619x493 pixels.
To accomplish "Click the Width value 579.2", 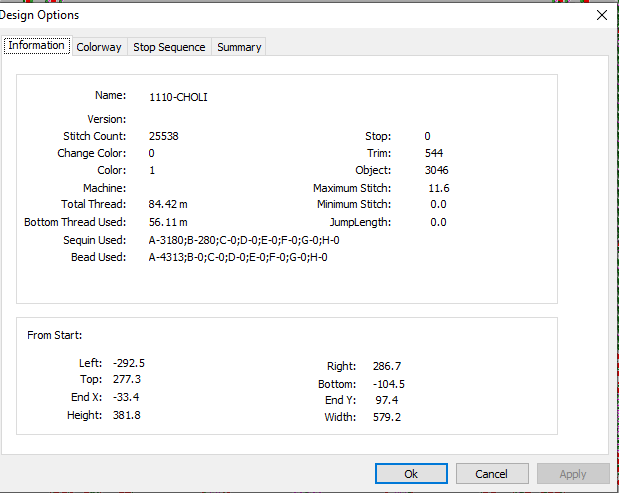I will click(x=387, y=417).
